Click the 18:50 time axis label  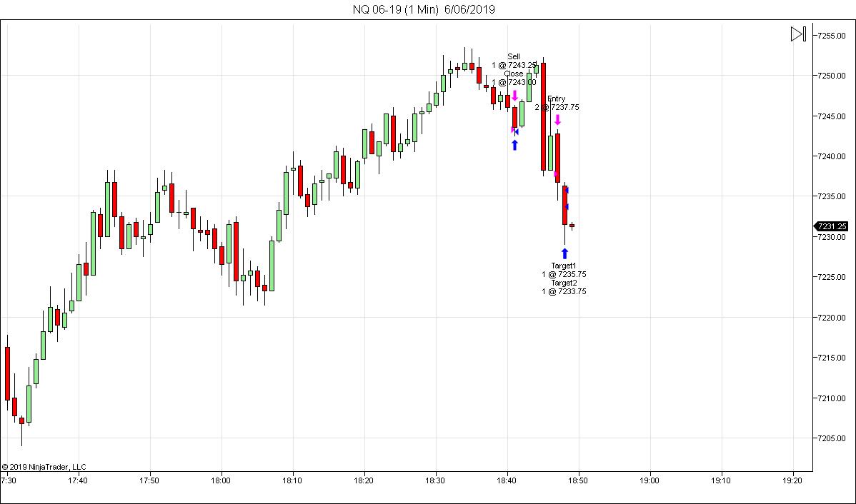pyautogui.click(x=577, y=480)
